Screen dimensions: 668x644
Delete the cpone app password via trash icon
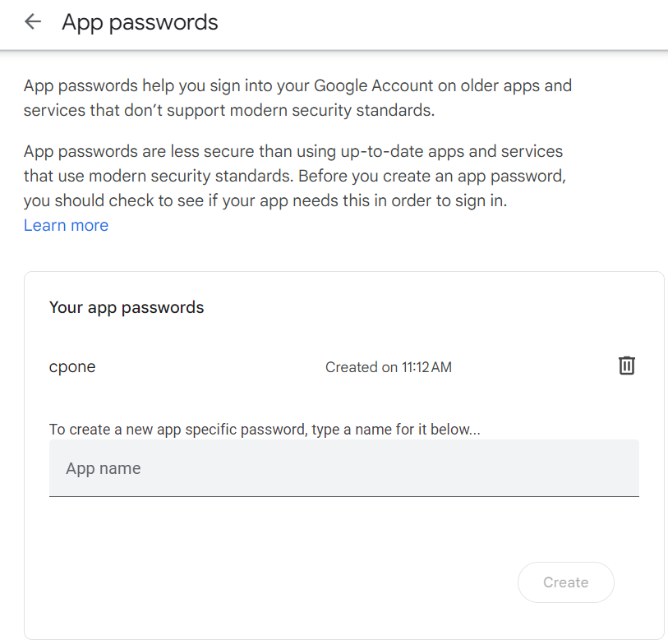point(626,366)
